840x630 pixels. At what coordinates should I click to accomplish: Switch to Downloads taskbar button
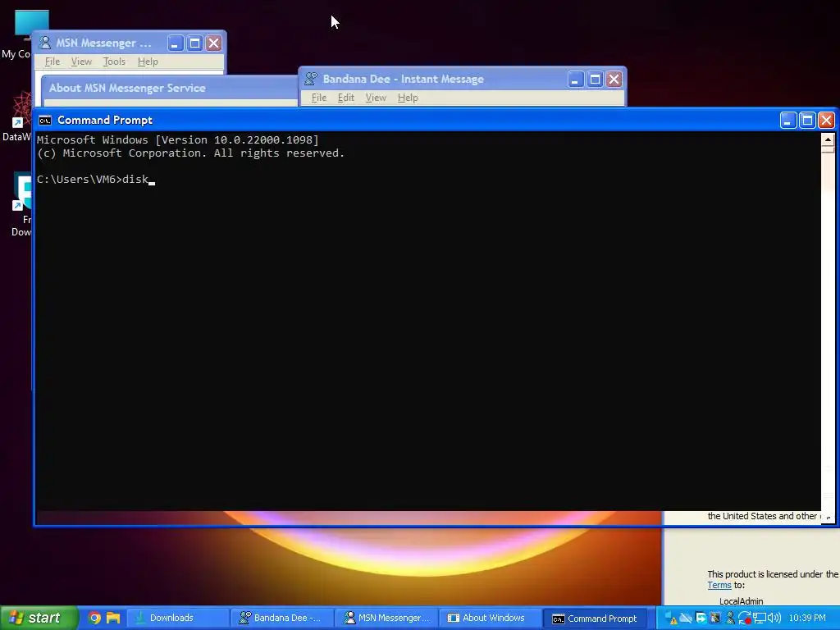(x=178, y=618)
